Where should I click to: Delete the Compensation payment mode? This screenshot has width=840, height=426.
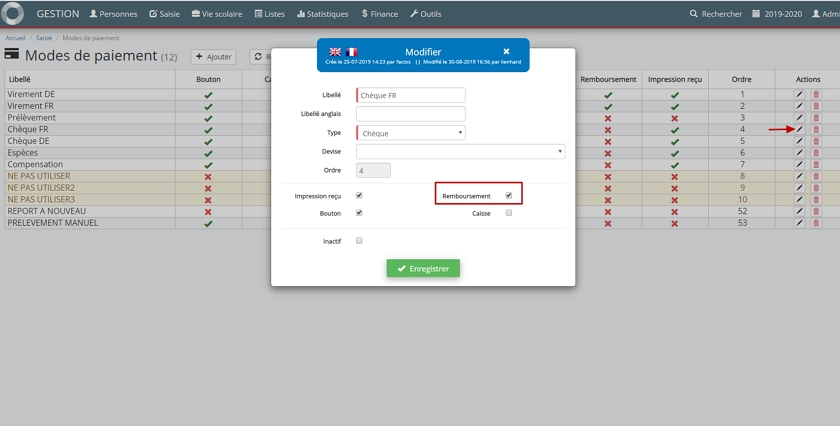(816, 165)
